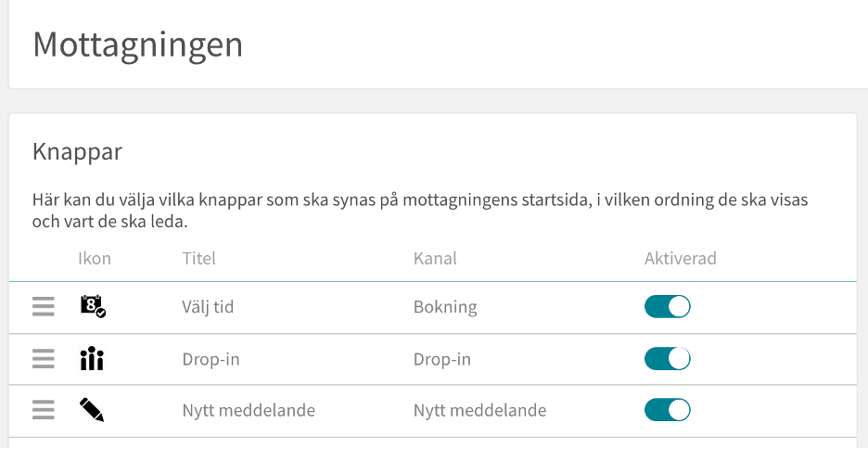This screenshot has height=449, width=868.
Task: Click the people queue icon for Drop-in
Action: coord(91,358)
